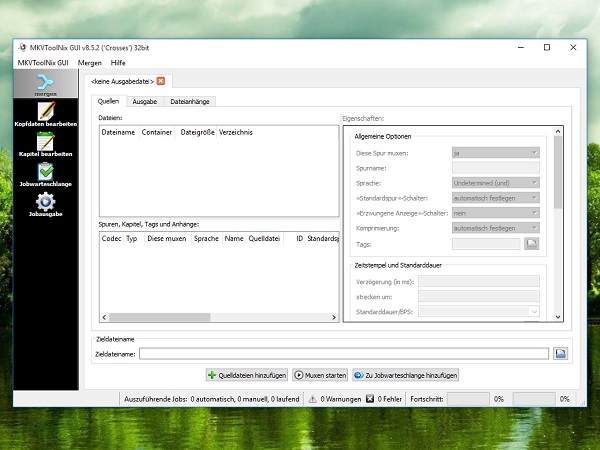Close the <keine Ausgabedatei> tab

(161, 80)
